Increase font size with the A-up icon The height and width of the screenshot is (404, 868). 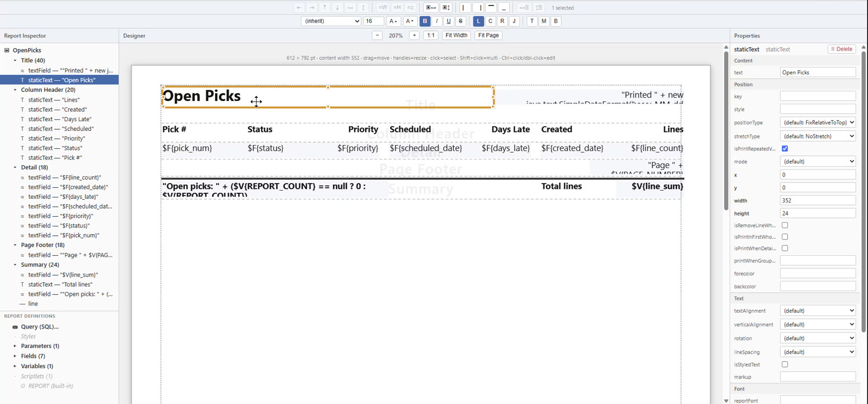point(393,21)
